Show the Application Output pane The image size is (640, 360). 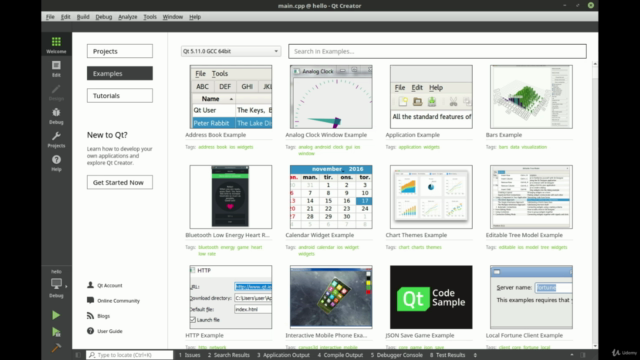pyautogui.click(x=283, y=355)
